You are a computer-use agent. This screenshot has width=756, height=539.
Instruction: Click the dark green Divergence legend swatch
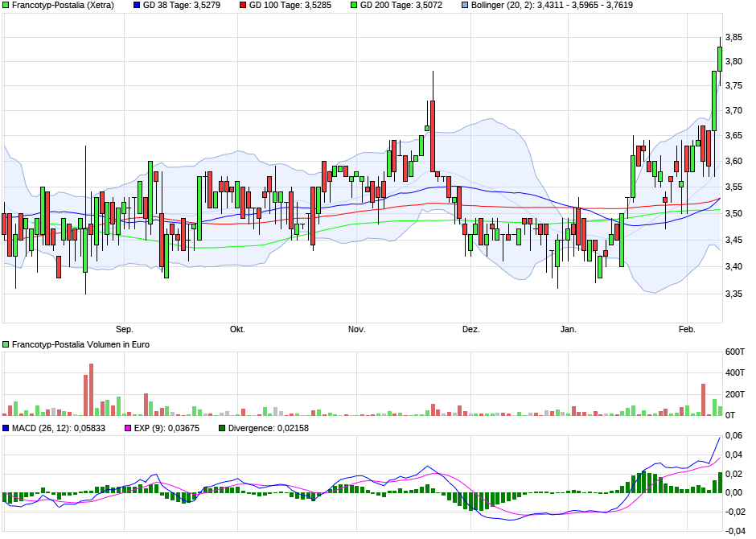pos(222,428)
